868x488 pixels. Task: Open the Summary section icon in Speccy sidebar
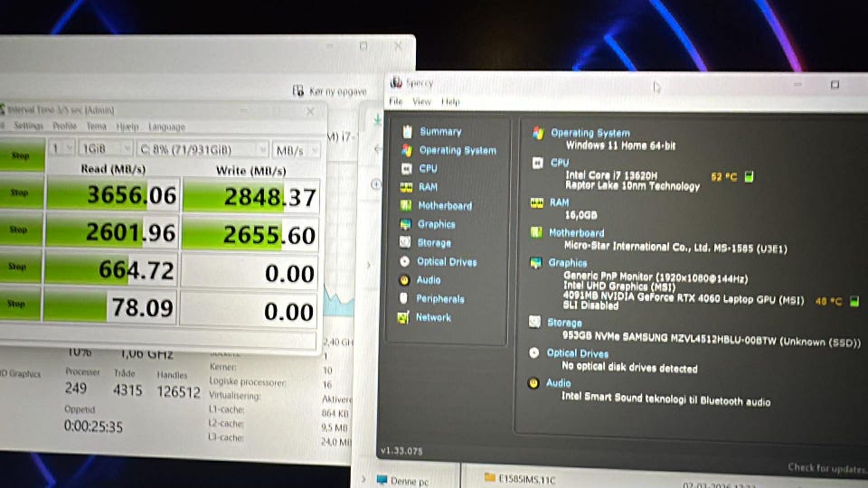408,132
